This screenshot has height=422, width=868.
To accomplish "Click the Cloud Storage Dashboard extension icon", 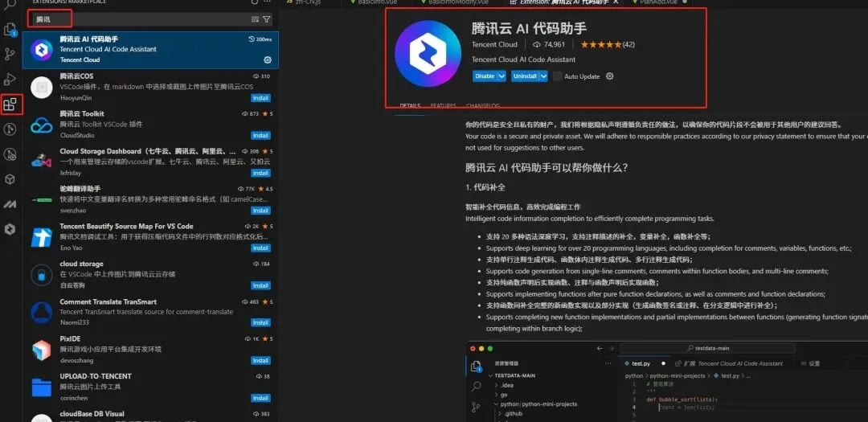I will [42, 162].
